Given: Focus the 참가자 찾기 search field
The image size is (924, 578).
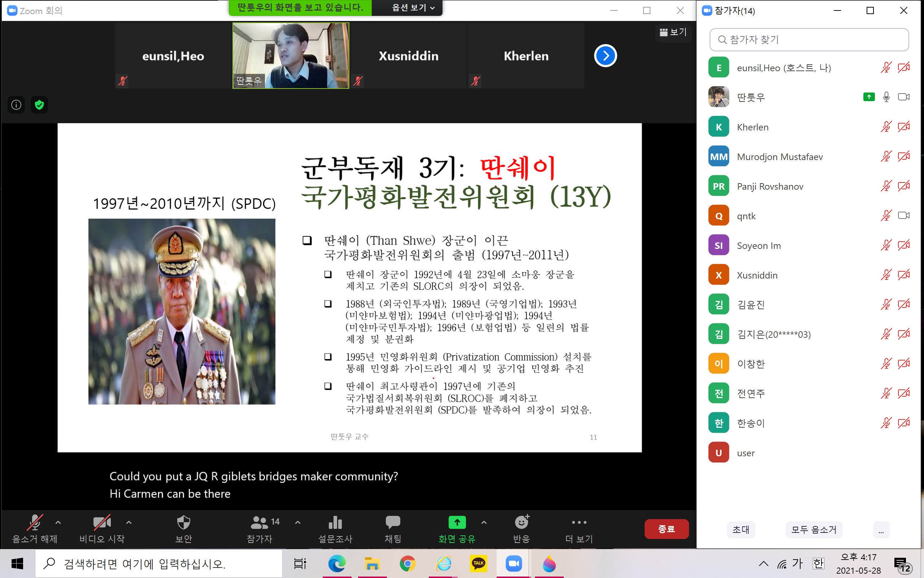Looking at the screenshot, I should (x=809, y=40).
